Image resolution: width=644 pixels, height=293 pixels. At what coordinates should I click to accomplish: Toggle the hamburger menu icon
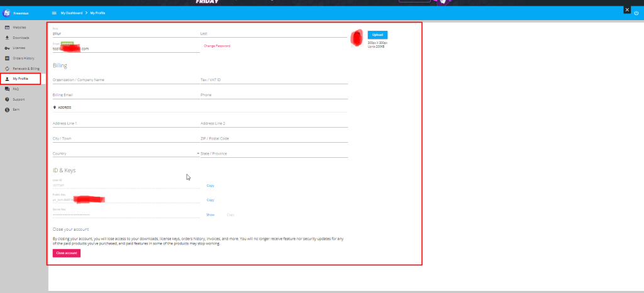point(54,13)
